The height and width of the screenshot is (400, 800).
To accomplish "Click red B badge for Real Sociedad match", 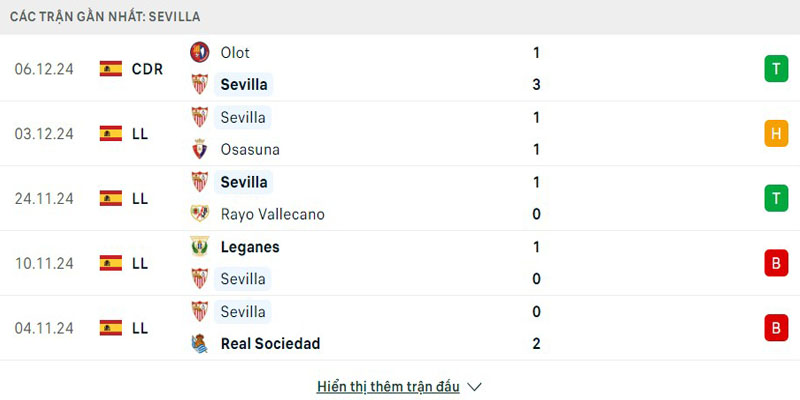I will (x=776, y=328).
